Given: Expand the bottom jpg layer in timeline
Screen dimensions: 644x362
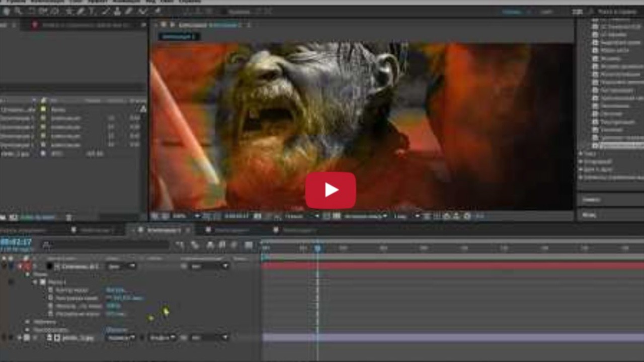Looking at the screenshot, I should (21, 338).
